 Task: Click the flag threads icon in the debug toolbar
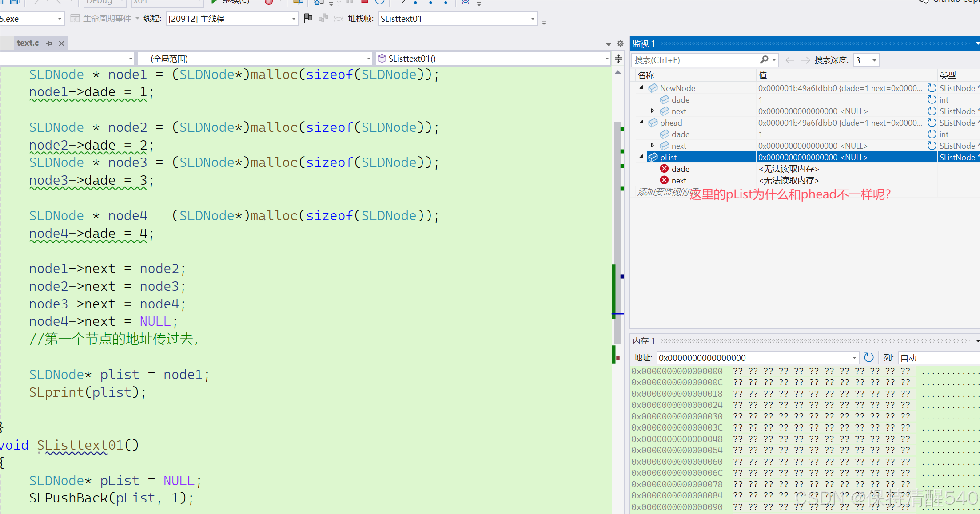click(x=308, y=18)
